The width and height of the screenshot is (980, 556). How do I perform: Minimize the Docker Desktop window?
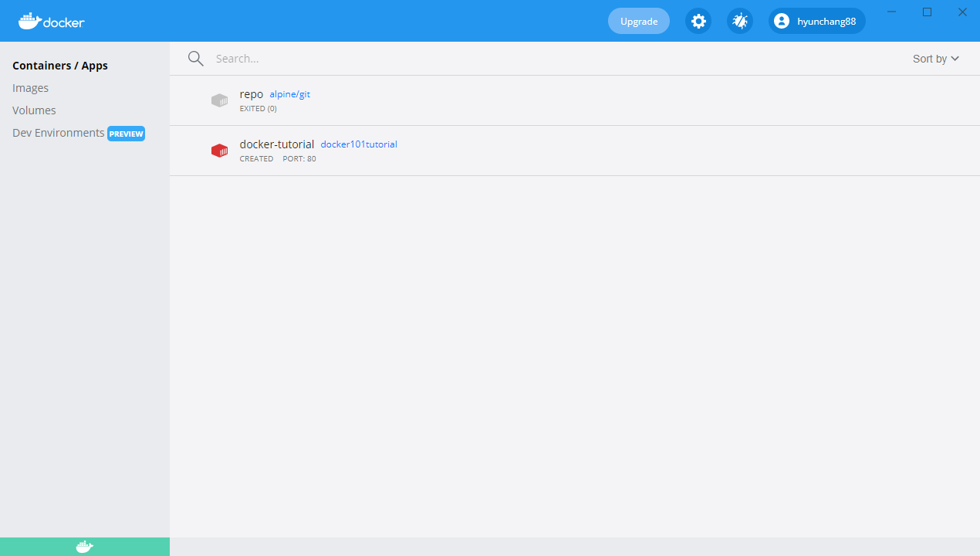[892, 12]
